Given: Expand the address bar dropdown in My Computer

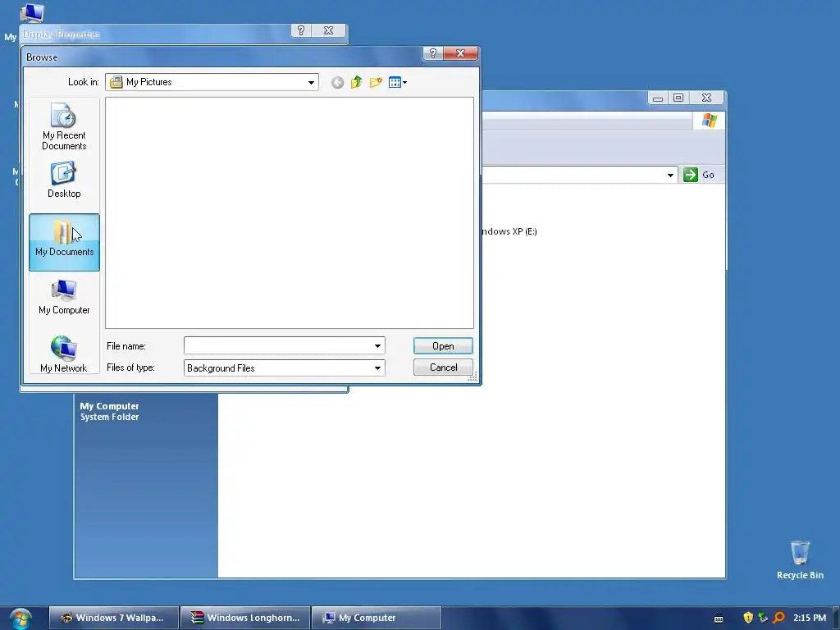Looking at the screenshot, I should pyautogui.click(x=670, y=176).
